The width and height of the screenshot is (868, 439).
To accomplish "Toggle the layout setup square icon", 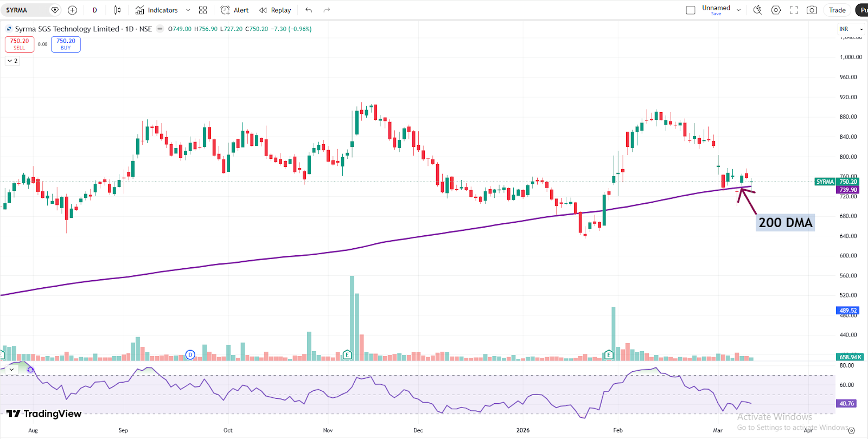I will 691,10.
